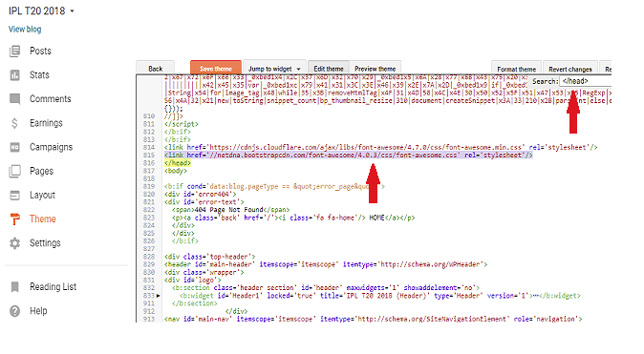The height and width of the screenshot is (354, 644).
Task: Open the Stats section
Action: click(39, 75)
